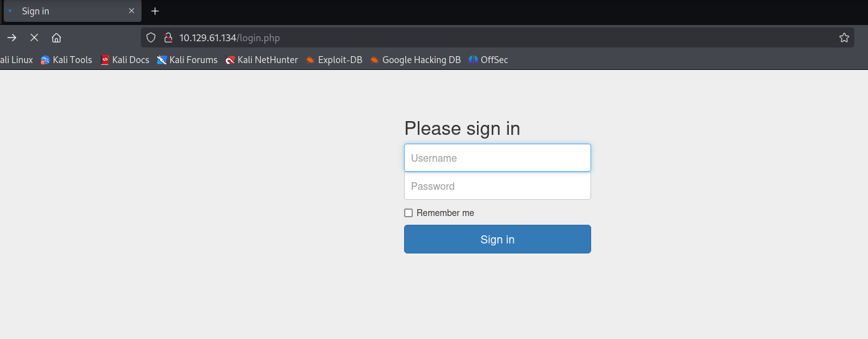Bookmark this page with star icon
The image size is (868, 339).
click(844, 37)
